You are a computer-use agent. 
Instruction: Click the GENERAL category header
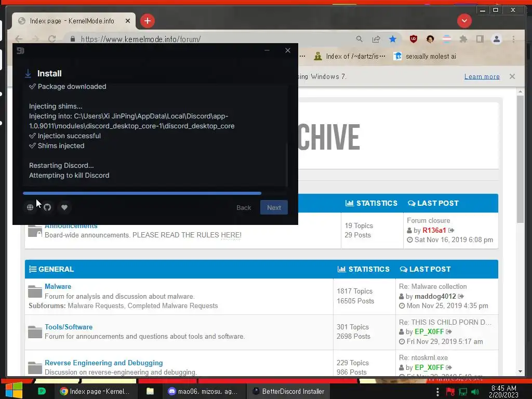click(56, 270)
